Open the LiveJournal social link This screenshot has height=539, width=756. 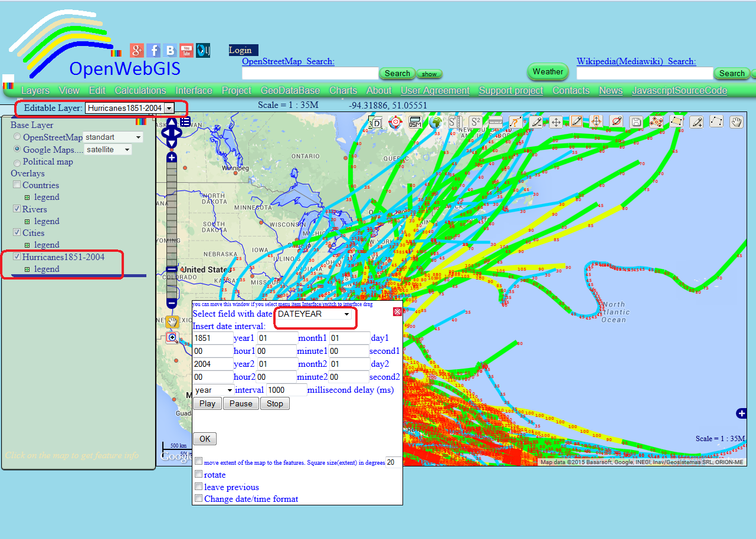tap(203, 50)
